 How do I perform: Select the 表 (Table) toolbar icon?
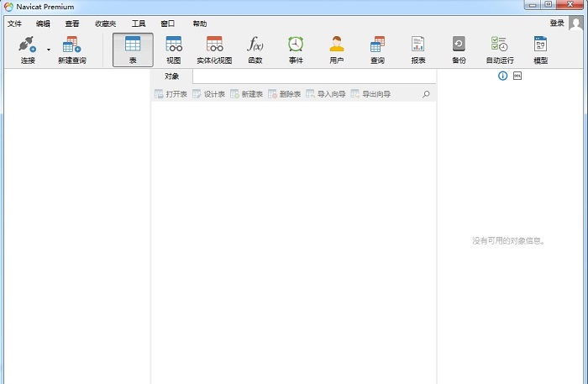133,50
